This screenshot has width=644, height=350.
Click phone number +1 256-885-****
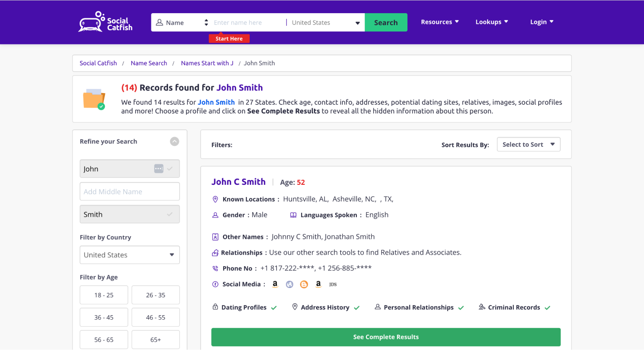[x=345, y=268]
